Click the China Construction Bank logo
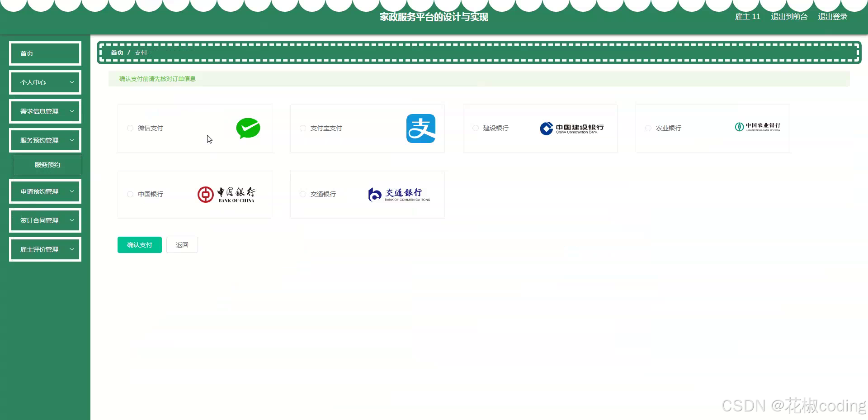Image resolution: width=868 pixels, height=420 pixels. click(572, 128)
